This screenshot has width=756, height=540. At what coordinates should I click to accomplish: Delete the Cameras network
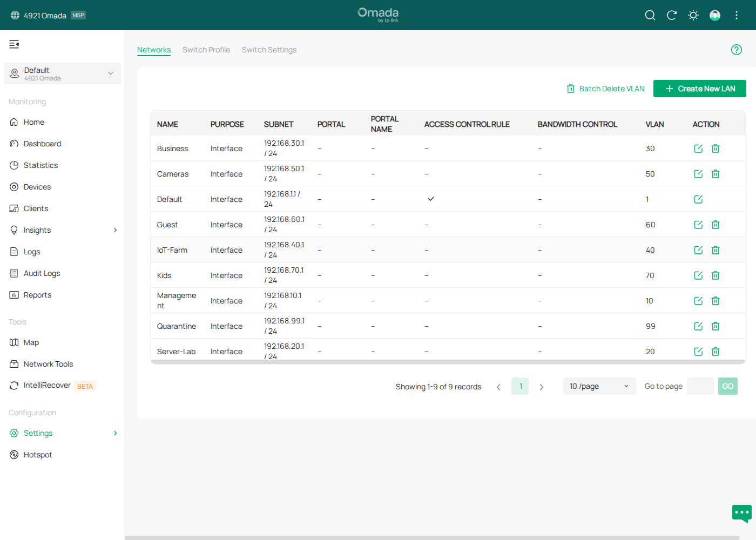pos(715,174)
